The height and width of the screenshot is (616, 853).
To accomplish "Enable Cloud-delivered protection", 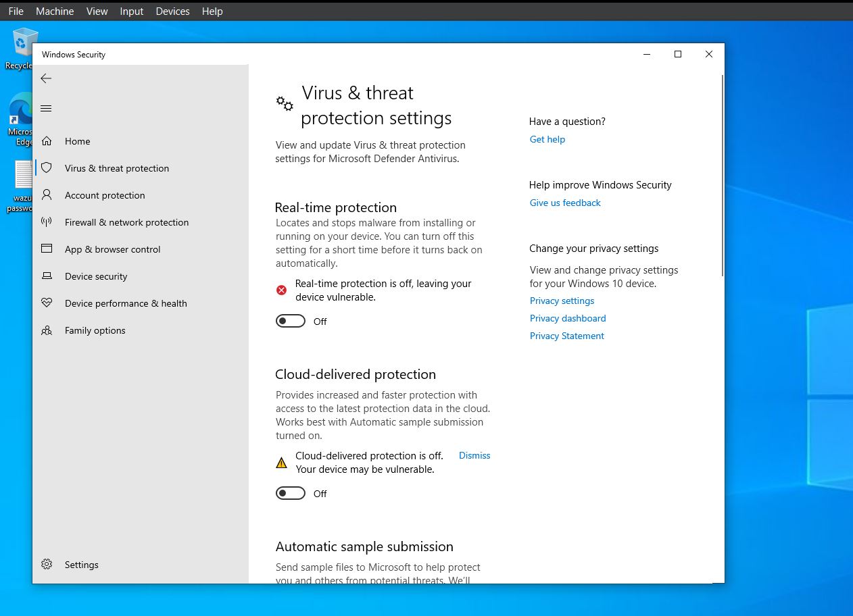I will tap(291, 493).
